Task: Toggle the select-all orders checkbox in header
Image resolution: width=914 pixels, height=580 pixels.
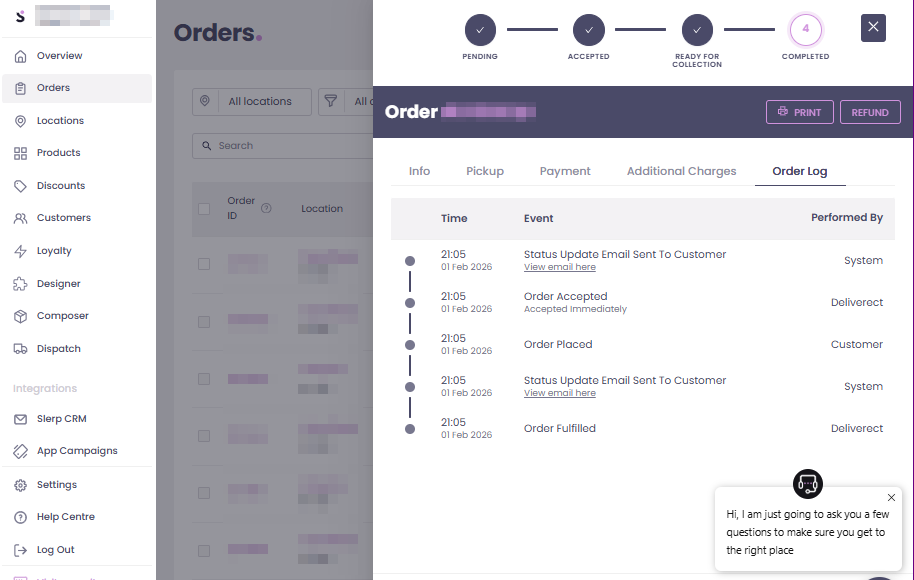Action: pyautogui.click(x=204, y=209)
